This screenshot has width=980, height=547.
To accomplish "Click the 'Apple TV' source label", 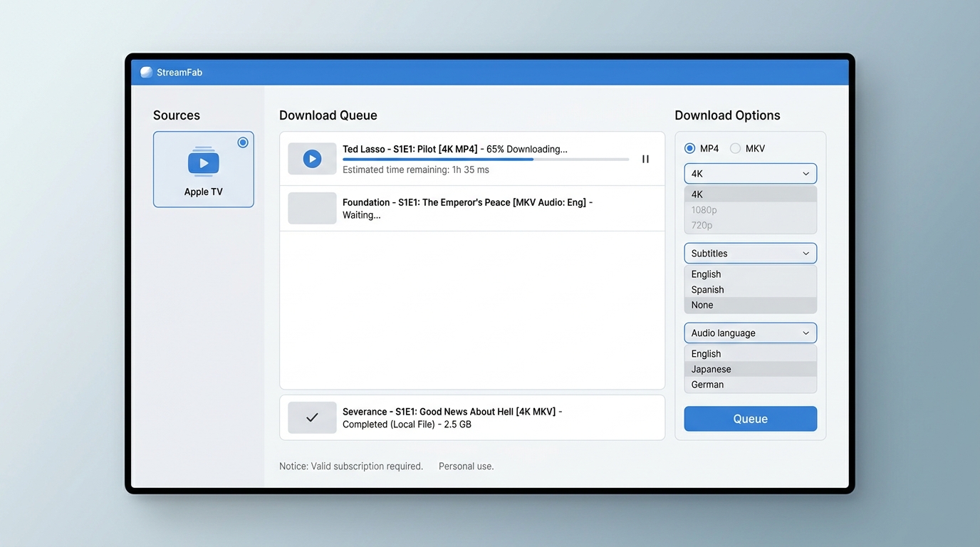I will [x=204, y=192].
